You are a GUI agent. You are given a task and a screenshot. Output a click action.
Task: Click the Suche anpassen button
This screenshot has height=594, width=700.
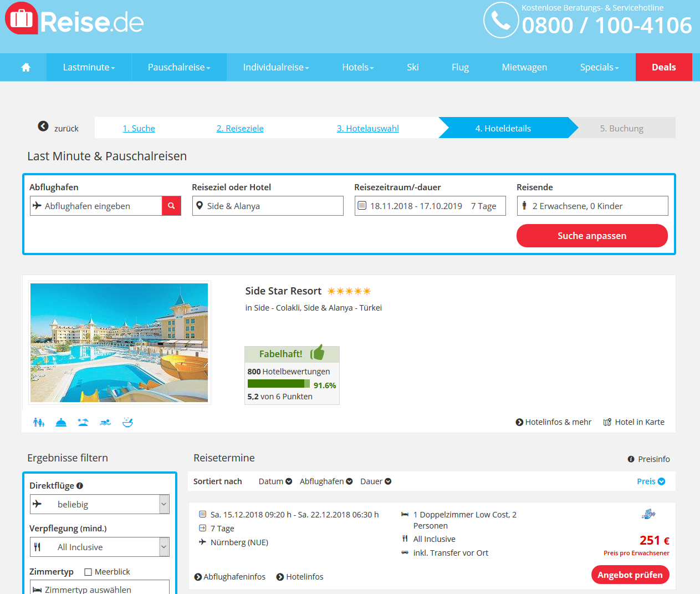(592, 236)
